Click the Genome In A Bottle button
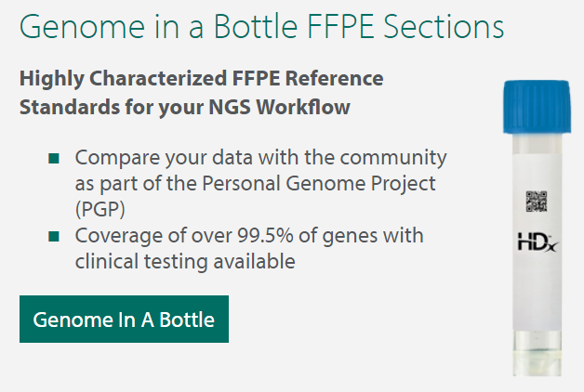Image resolution: width=584 pixels, height=392 pixels. click(124, 320)
